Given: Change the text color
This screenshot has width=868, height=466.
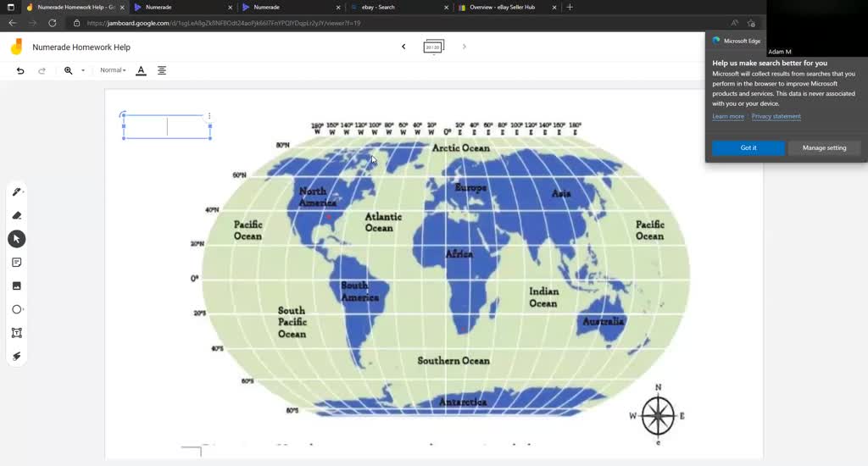Looking at the screenshot, I should click(142, 70).
